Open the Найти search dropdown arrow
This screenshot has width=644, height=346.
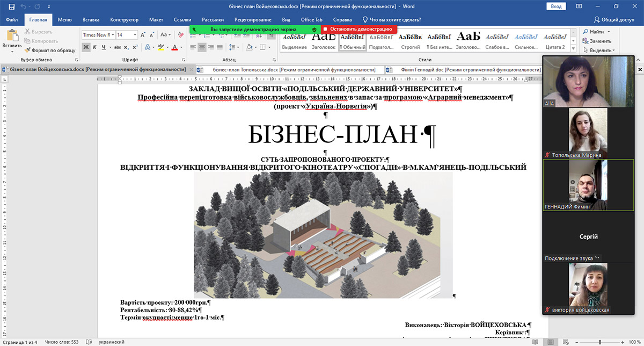[608, 32]
